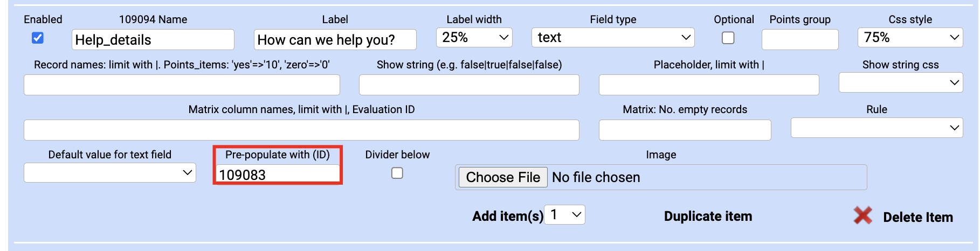Screen dimensions: 980x251
Task: Uncheck the Enabled checkbox
Action: pos(38,38)
